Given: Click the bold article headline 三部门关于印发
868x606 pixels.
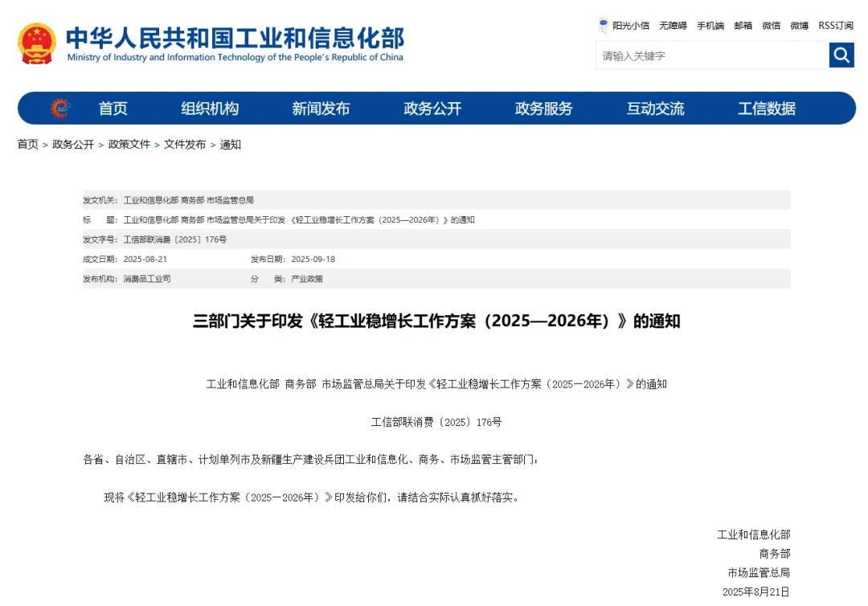Looking at the screenshot, I should click(436, 321).
